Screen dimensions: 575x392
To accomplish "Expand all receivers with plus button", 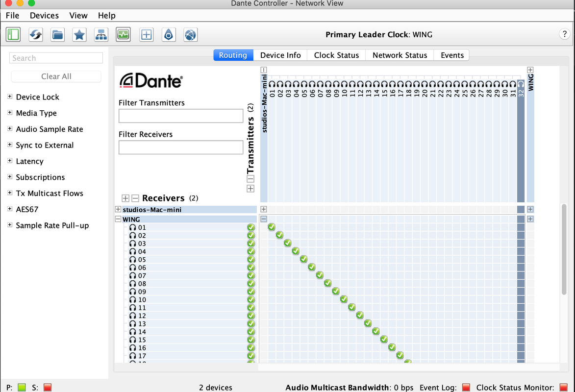I will [125, 198].
